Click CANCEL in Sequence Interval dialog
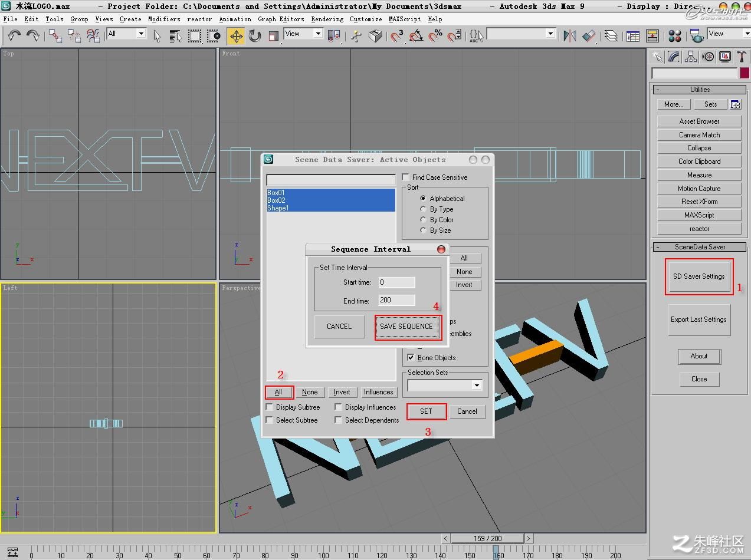 pos(339,327)
